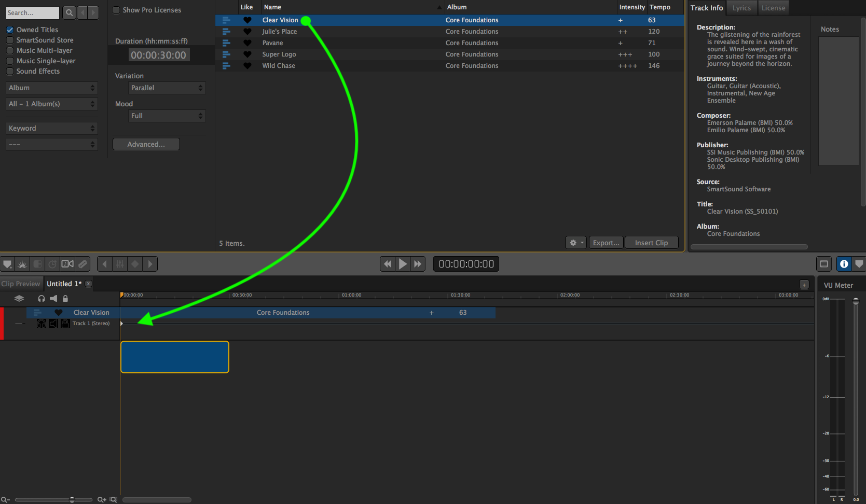Screen dimensions: 866x504
Task: Click the Insert Clip button
Action: point(651,243)
